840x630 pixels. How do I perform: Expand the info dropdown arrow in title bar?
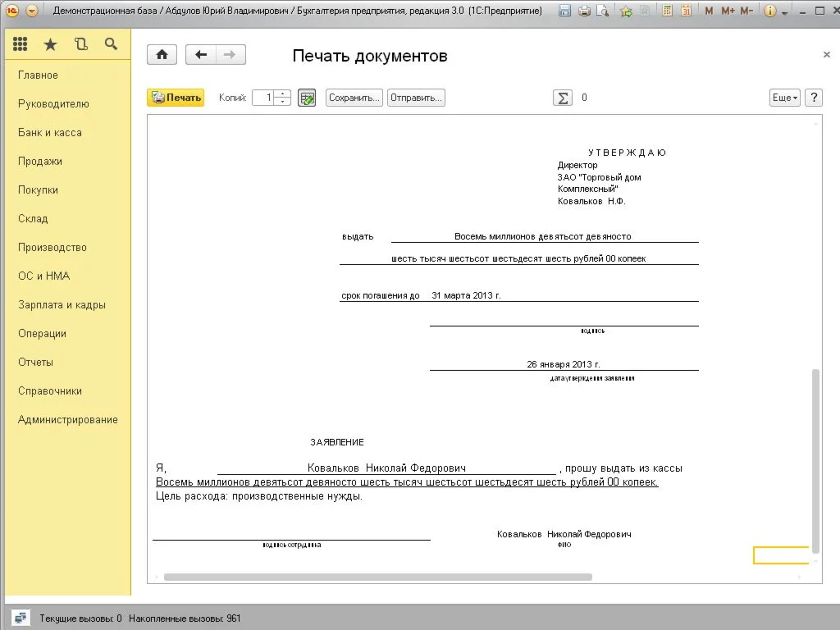(x=785, y=11)
